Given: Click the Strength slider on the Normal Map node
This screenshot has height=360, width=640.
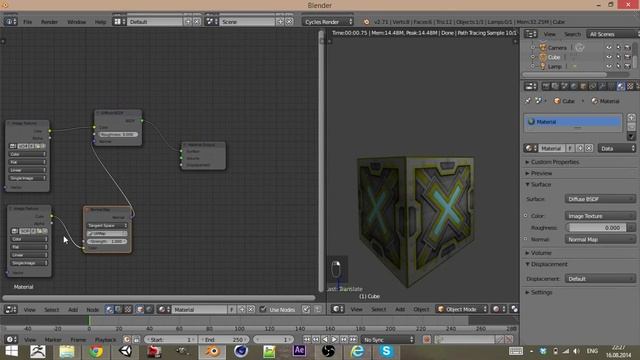Looking at the screenshot, I should [107, 241].
